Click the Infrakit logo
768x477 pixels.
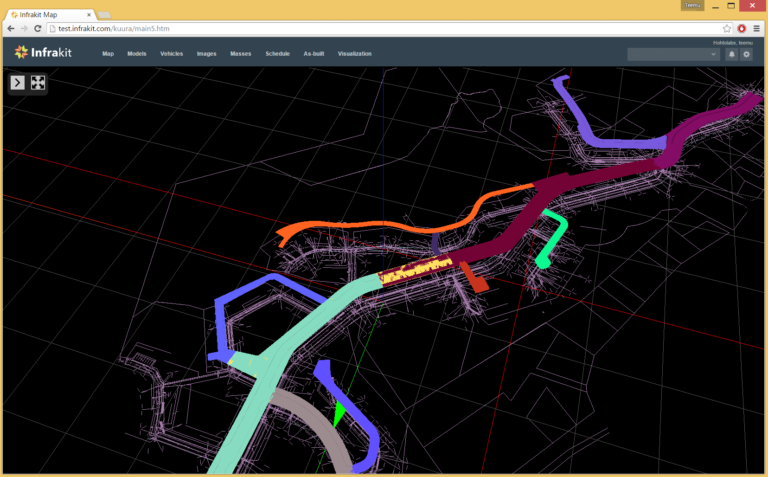41,52
